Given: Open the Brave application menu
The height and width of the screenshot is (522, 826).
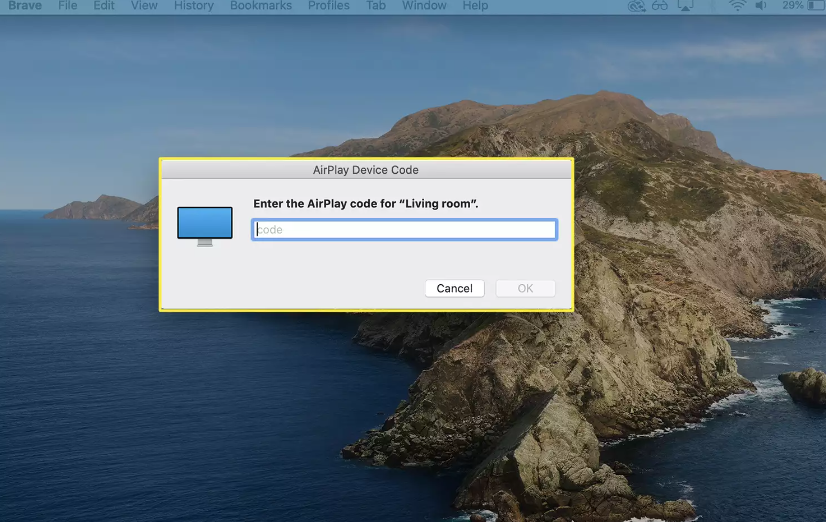Looking at the screenshot, I should click(25, 6).
